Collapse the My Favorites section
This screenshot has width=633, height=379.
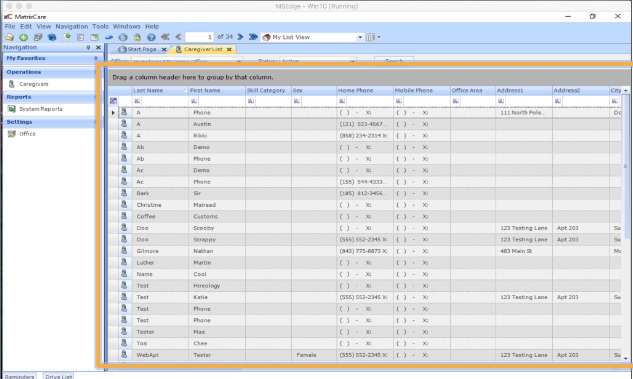[x=96, y=58]
